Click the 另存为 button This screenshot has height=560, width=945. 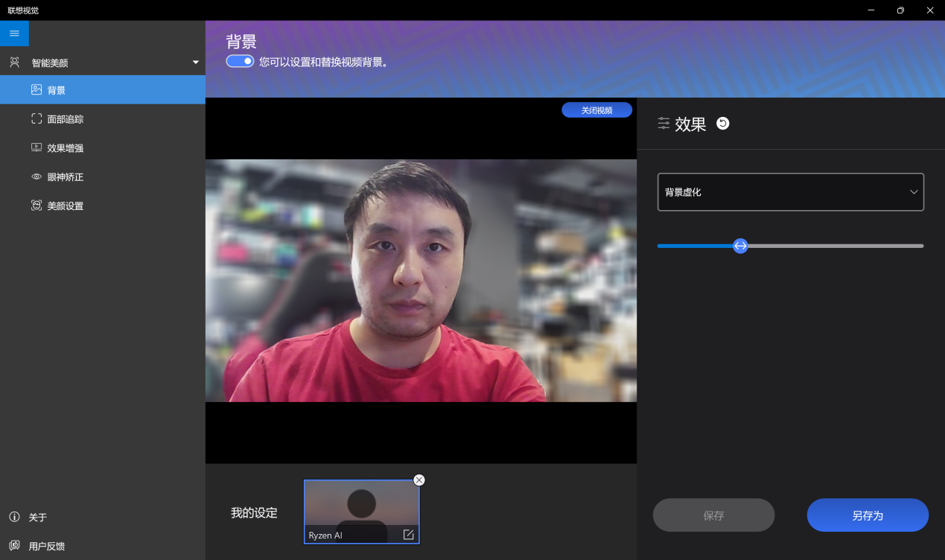tap(868, 515)
